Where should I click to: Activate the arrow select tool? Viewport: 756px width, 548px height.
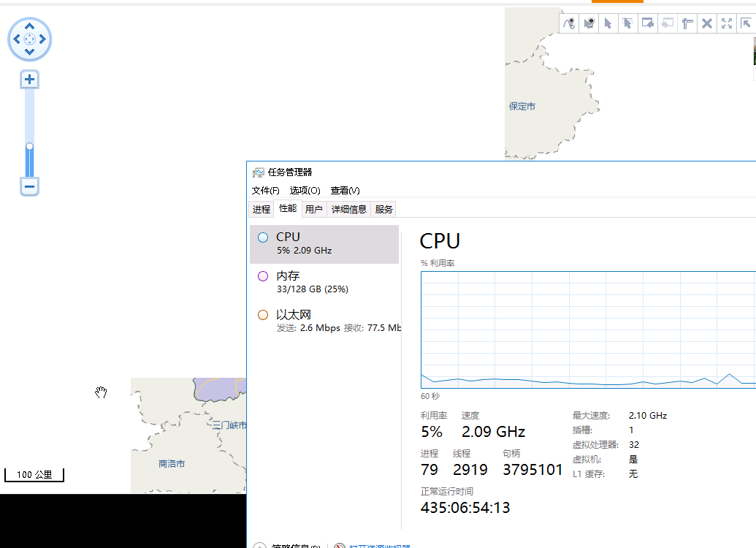click(608, 23)
